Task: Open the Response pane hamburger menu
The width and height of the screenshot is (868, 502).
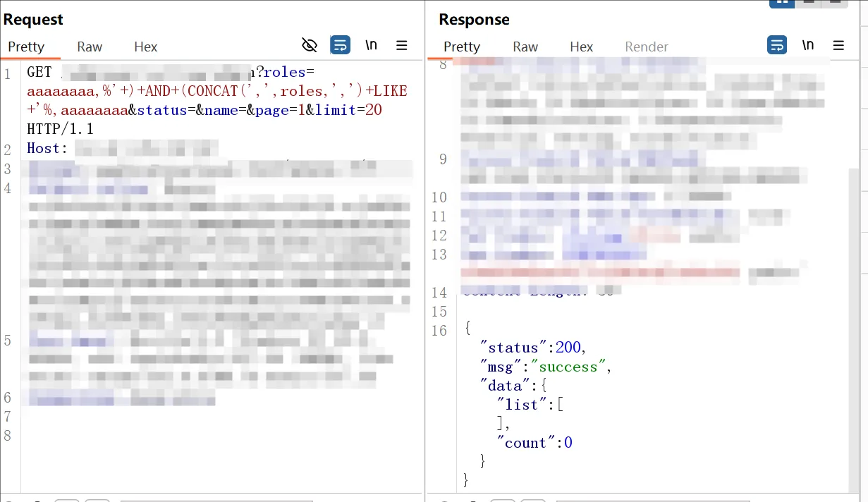Action: 838,46
